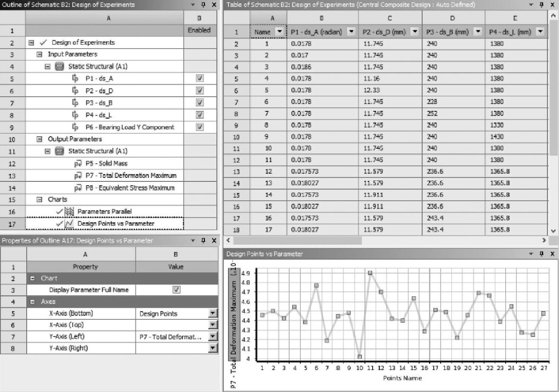Click the P6 - Bearing Load parameter icon

(x=76, y=127)
